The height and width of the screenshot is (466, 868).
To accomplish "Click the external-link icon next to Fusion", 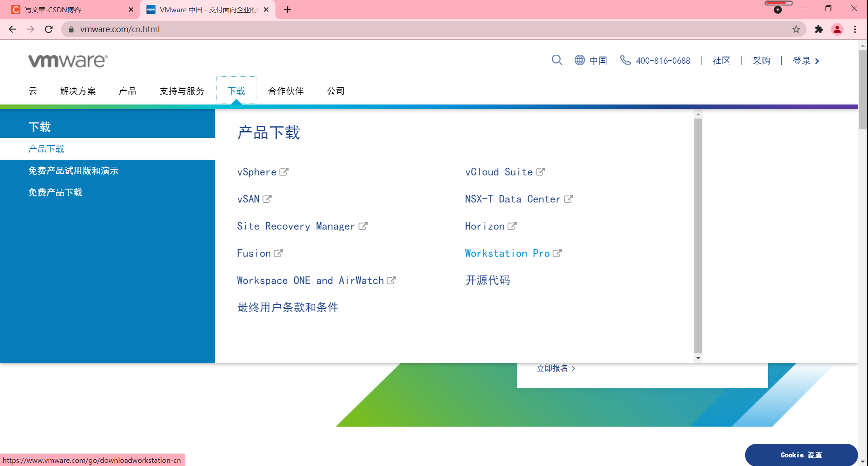I will [x=278, y=253].
